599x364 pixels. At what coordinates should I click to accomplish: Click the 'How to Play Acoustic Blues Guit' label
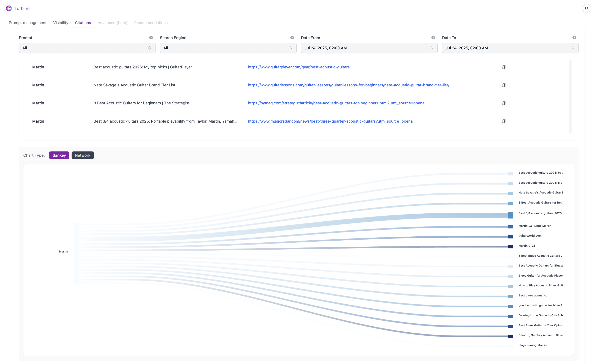(x=541, y=286)
